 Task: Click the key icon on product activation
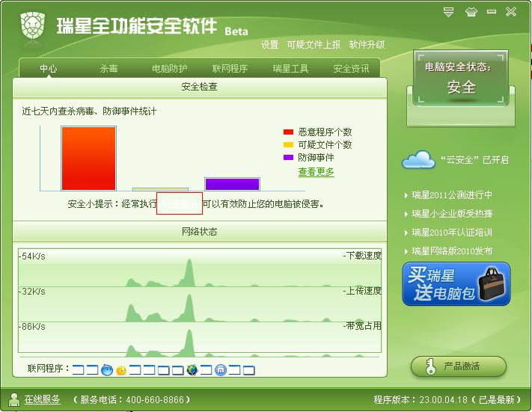point(430,366)
